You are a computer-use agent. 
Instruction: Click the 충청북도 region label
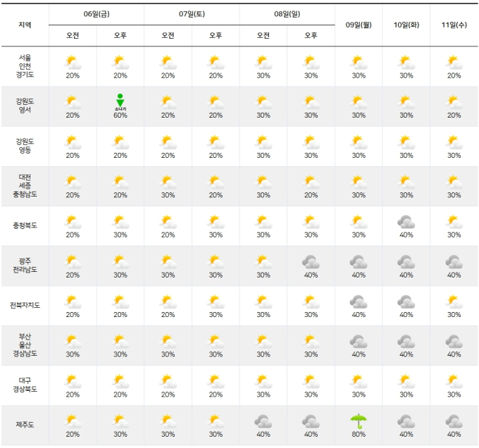(25, 225)
